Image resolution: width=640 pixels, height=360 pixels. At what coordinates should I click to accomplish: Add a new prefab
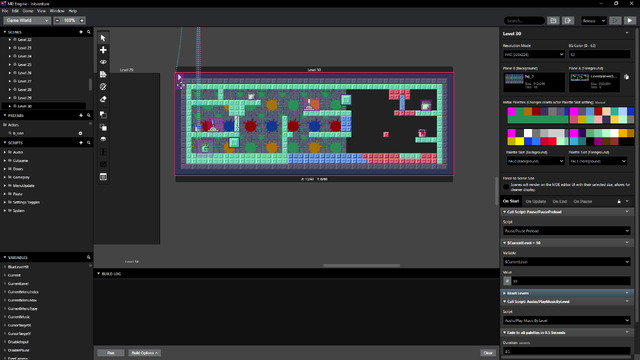pos(81,116)
